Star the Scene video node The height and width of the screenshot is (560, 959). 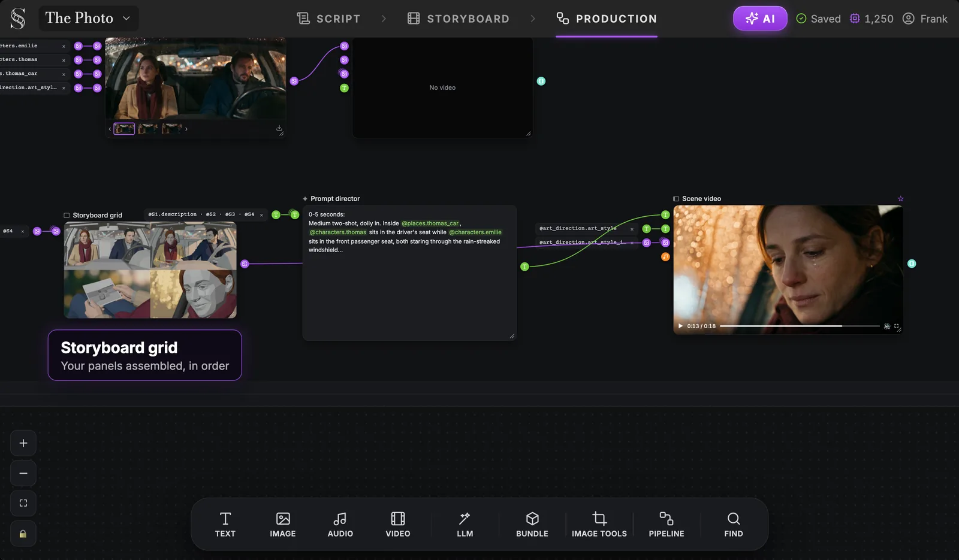coord(900,199)
